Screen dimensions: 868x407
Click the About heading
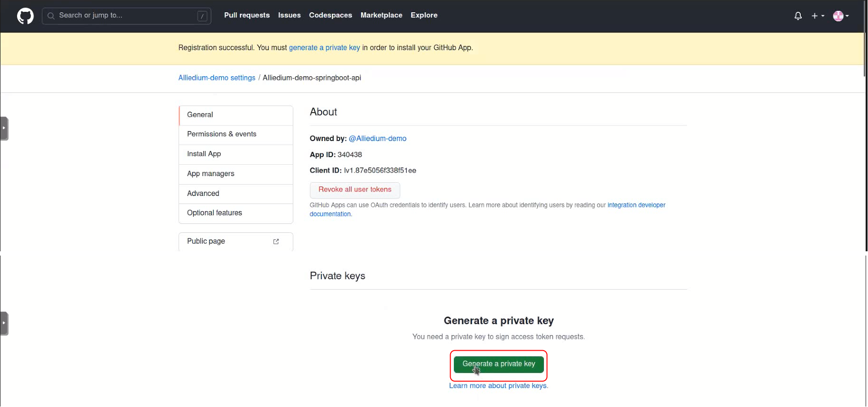[x=324, y=112]
